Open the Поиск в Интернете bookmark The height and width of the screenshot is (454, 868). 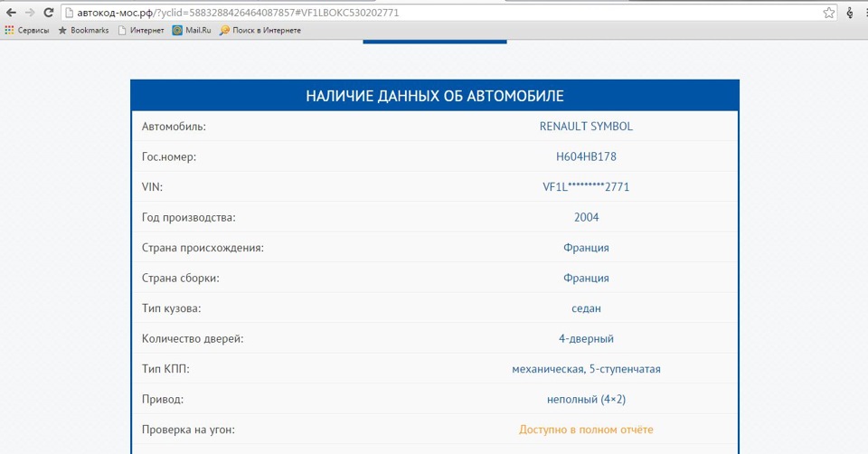coord(260,31)
